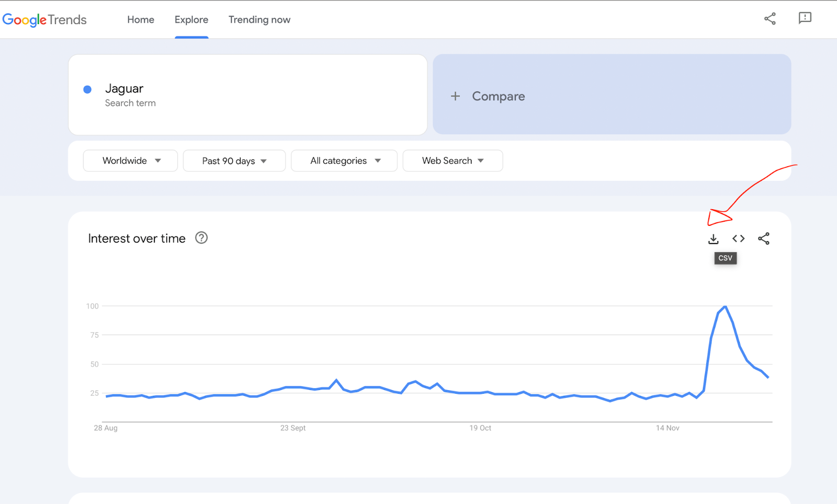The height and width of the screenshot is (504, 837).
Task: Open the embed code icon
Action: [739, 238]
